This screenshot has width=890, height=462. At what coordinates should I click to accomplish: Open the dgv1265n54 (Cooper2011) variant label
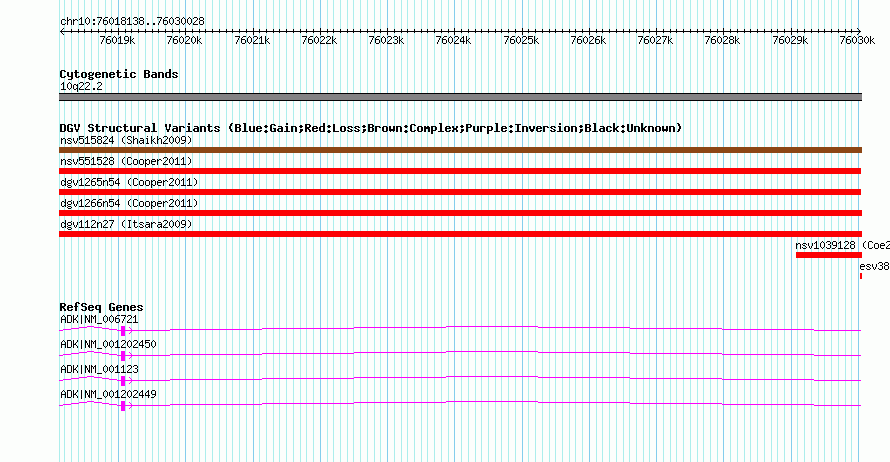point(129,182)
